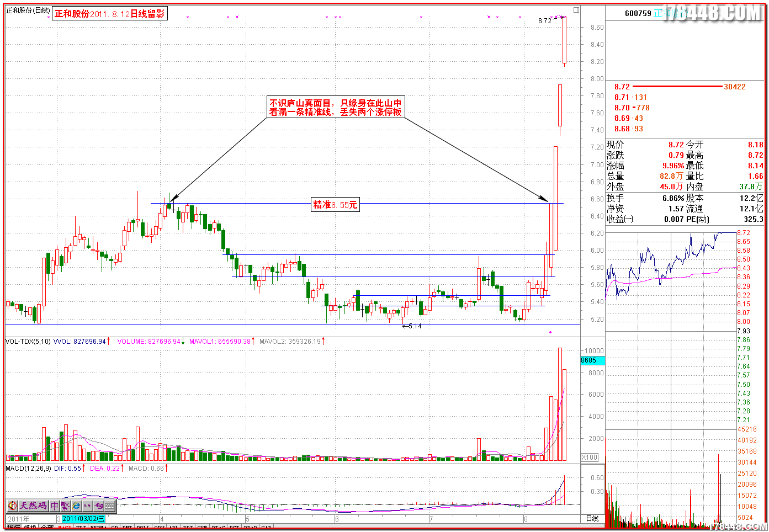Click the 今开 value 8.18
Image resolution: width=769 pixels, height=532 pixels.
(756, 145)
